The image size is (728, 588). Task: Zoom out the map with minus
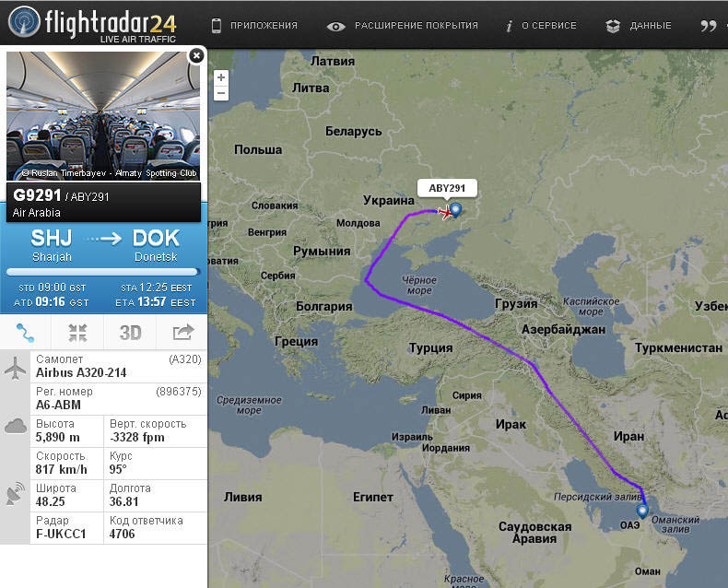pyautogui.click(x=221, y=93)
